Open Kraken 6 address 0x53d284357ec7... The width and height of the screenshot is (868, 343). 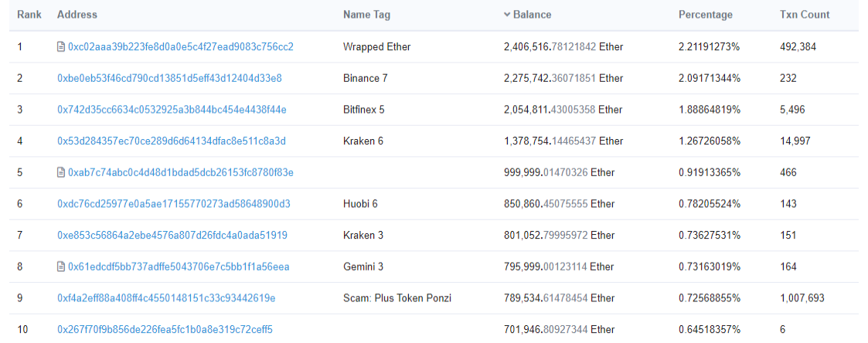[x=172, y=141]
